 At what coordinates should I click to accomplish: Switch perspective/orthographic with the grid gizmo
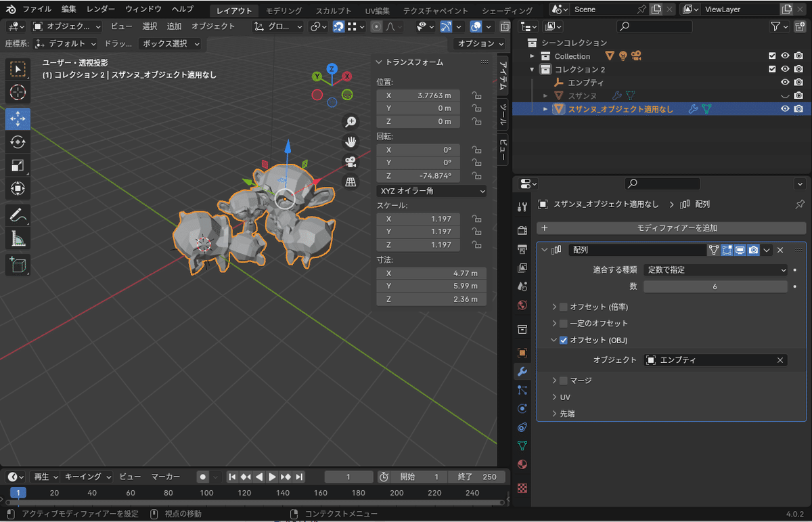point(351,182)
